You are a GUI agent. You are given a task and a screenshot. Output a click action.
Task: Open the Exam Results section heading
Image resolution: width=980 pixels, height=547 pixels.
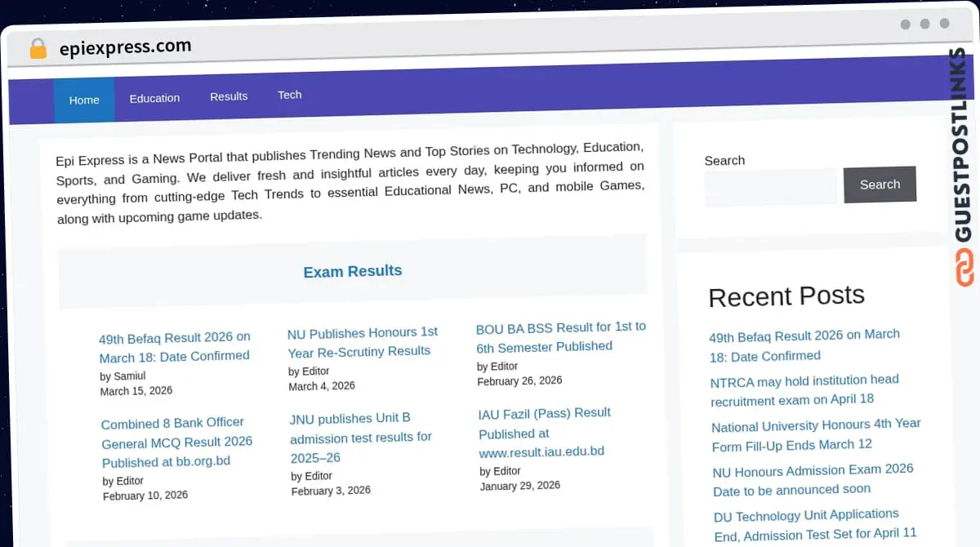(353, 271)
